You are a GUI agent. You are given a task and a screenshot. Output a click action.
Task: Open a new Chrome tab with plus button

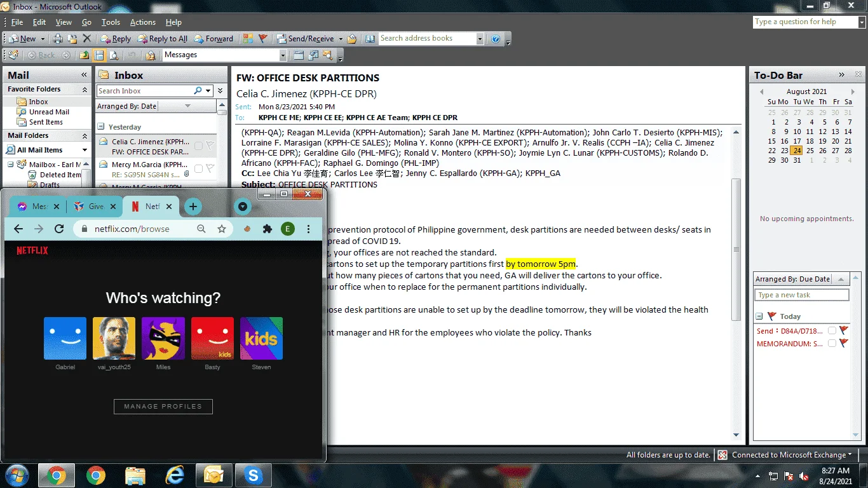tap(193, 207)
